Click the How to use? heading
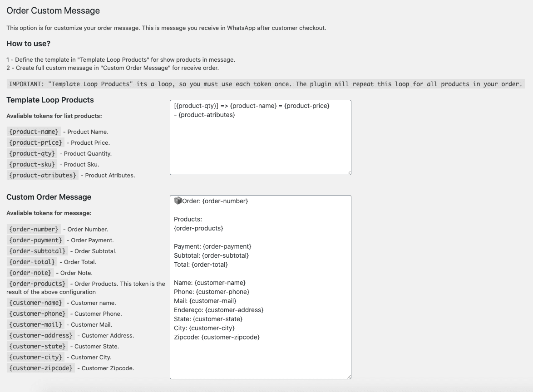533x392 pixels. coord(28,44)
